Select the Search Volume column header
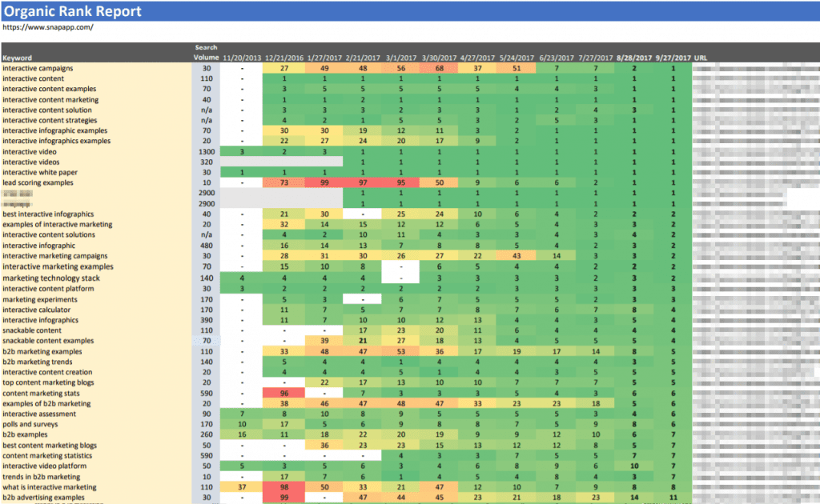Image resolution: width=820 pixels, height=504 pixels. [x=206, y=51]
